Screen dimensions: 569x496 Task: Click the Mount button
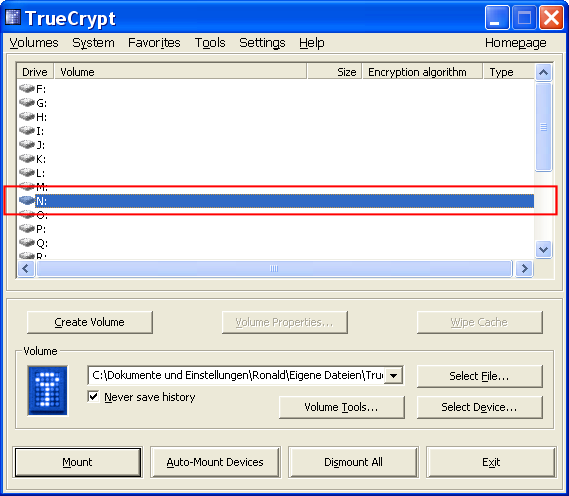[x=78, y=462]
